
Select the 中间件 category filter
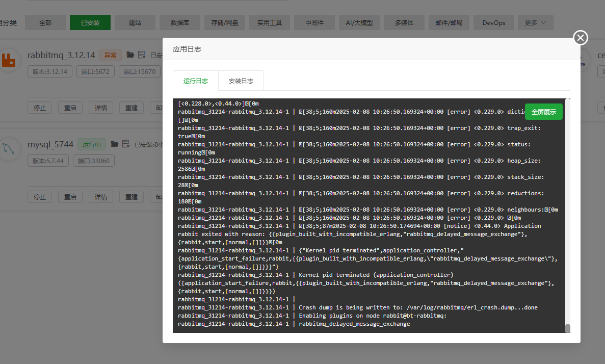tap(314, 23)
